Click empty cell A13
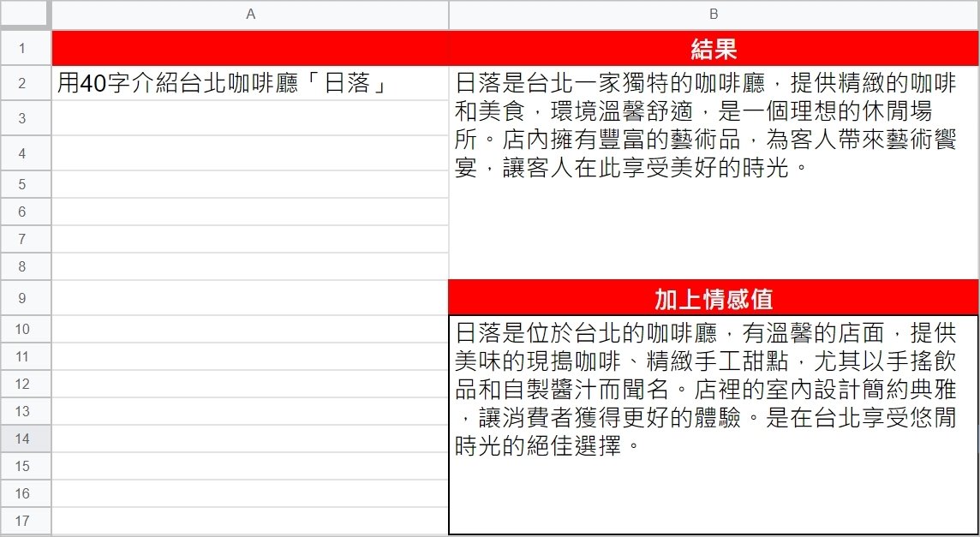This screenshot has width=980, height=537. coord(250,411)
